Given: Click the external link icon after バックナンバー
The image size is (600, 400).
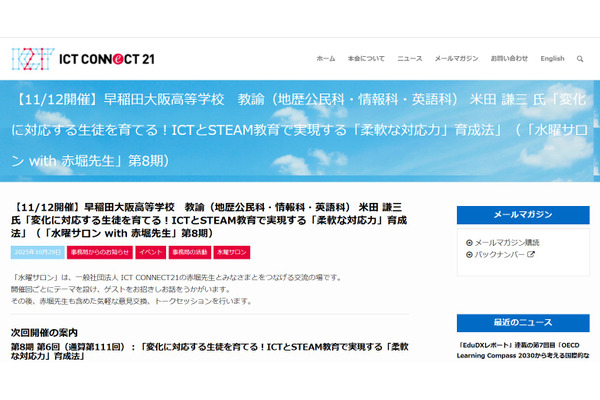Looking at the screenshot, I should [531, 254].
